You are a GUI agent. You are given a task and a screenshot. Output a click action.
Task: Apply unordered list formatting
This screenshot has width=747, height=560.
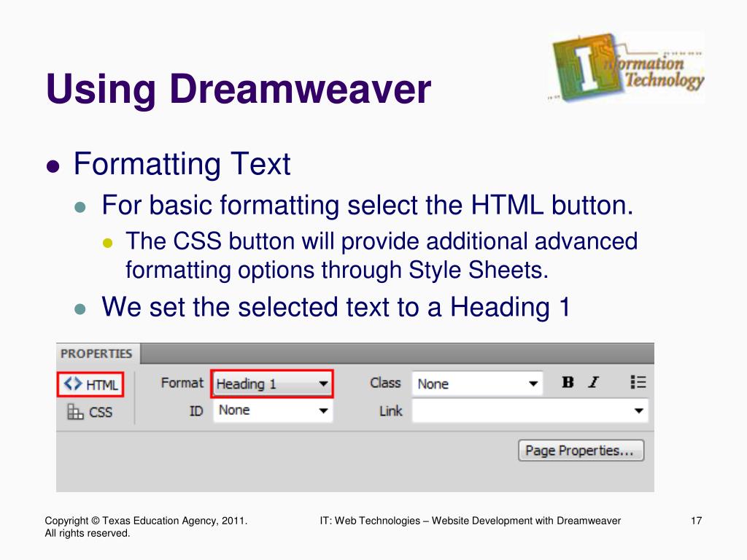(x=638, y=382)
